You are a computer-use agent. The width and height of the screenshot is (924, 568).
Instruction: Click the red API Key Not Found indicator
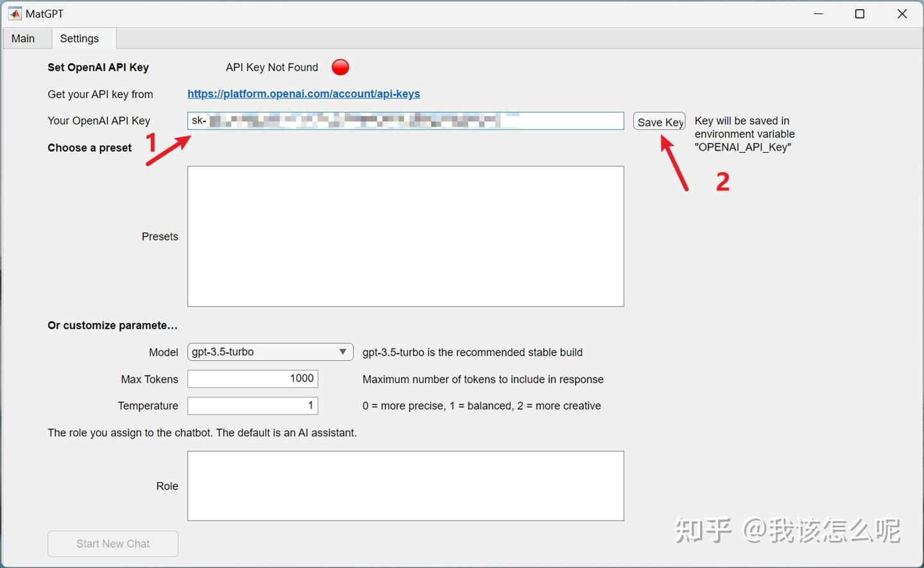(340, 67)
